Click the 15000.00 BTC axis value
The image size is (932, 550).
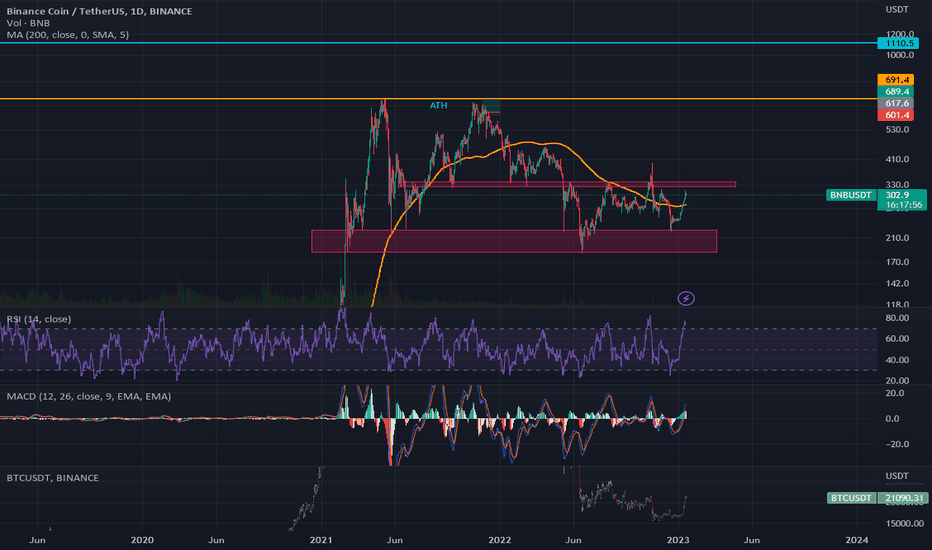[x=903, y=523]
